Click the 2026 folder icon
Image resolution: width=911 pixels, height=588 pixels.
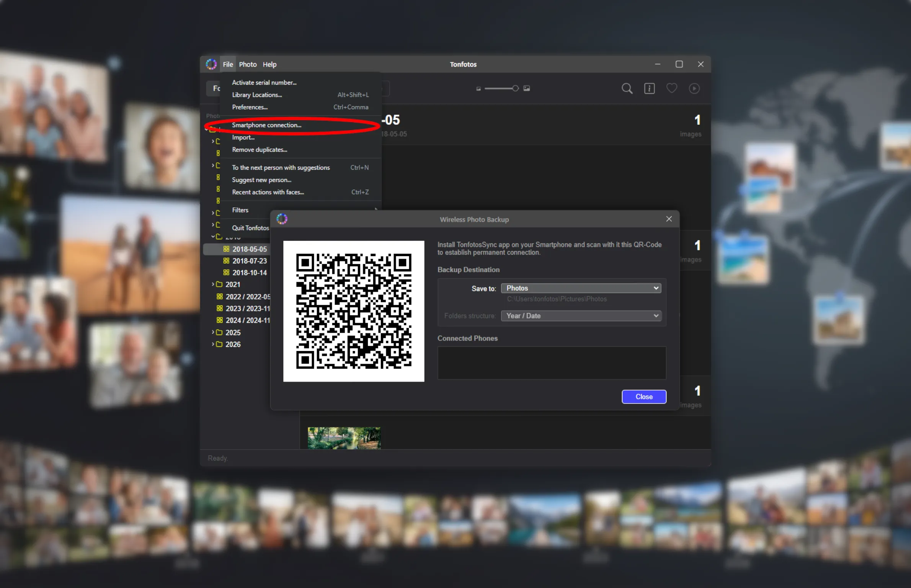(x=219, y=344)
